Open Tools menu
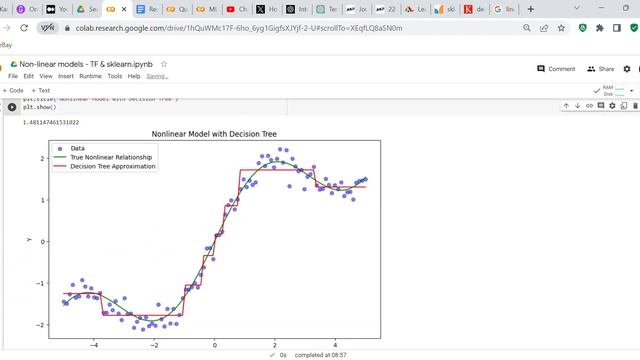Viewport: 640px width, 360px height. (x=115, y=76)
